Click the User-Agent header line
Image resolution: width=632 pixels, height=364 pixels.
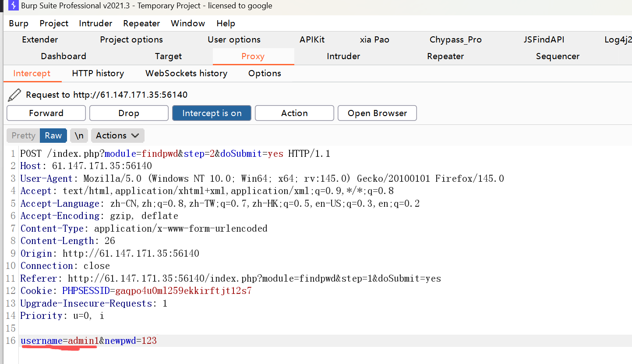point(262,179)
